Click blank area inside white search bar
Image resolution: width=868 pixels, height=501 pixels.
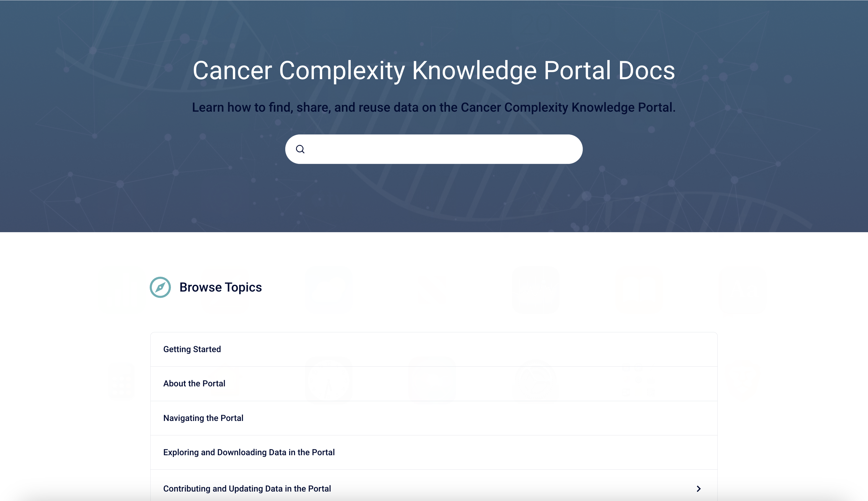pos(499,149)
